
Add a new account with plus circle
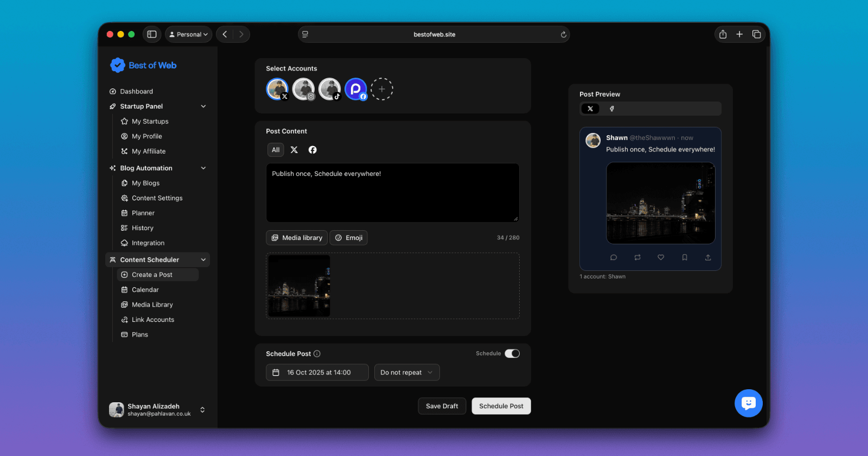382,89
